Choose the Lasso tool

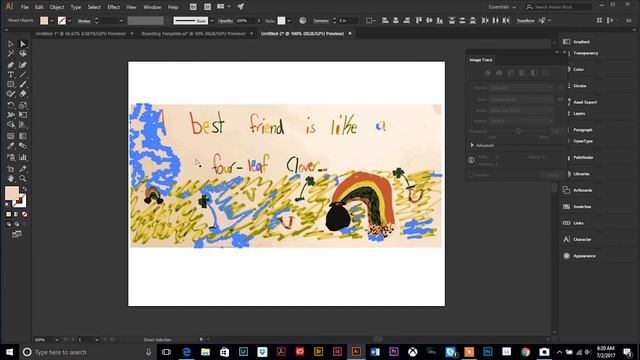coord(23,54)
